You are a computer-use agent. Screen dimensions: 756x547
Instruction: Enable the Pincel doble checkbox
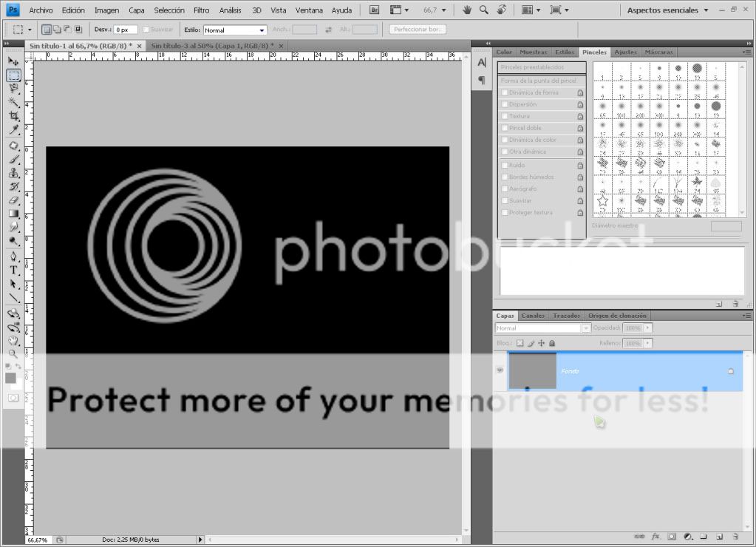pyautogui.click(x=505, y=128)
